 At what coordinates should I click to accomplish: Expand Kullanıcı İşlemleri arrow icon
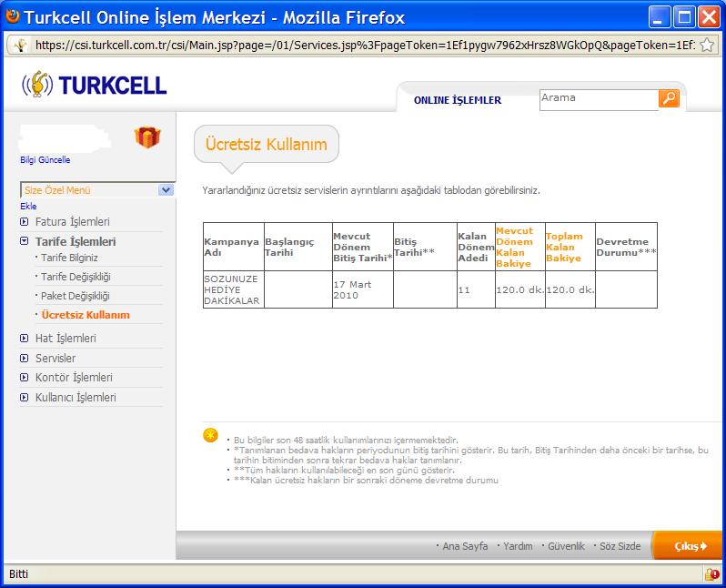tap(24, 397)
